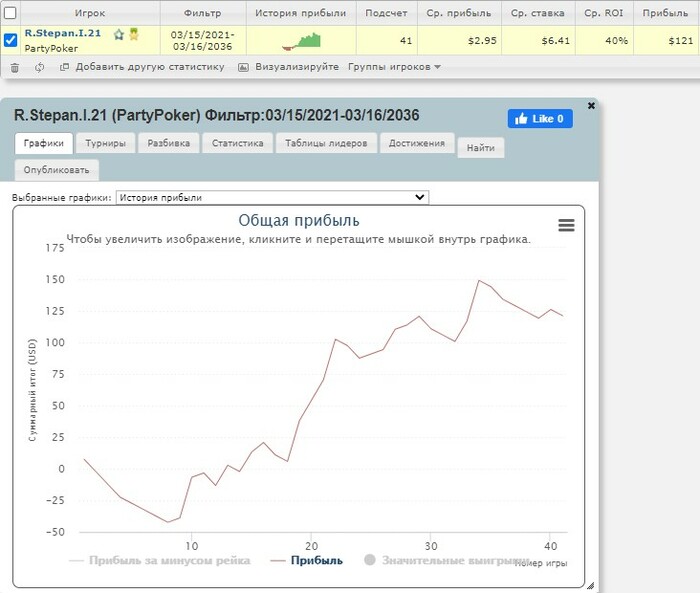The height and width of the screenshot is (593, 700).
Task: Toggle Прибыль legend series
Action: [x=307, y=560]
